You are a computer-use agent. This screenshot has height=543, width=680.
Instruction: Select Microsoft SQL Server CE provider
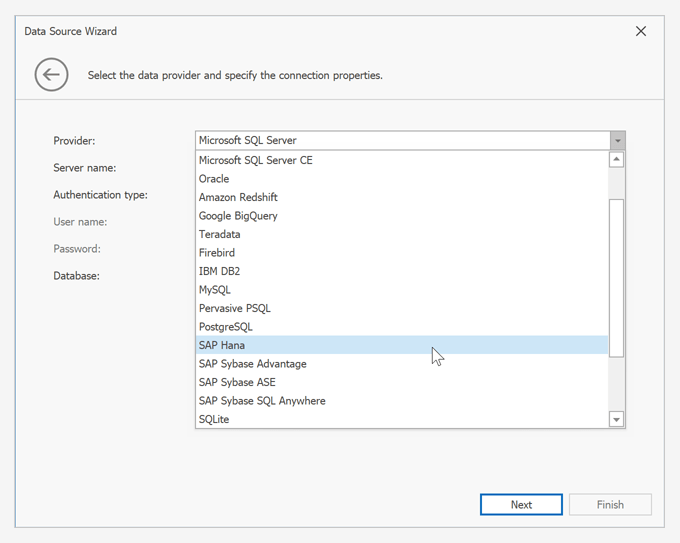256,160
